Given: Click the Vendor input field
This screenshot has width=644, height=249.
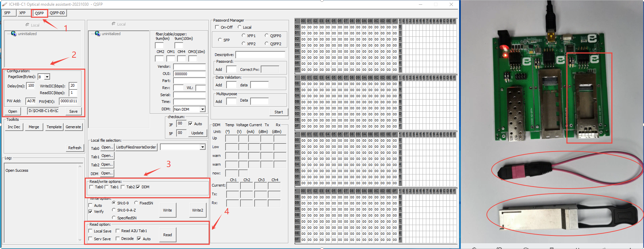Looking at the screenshot, I should [189, 67].
